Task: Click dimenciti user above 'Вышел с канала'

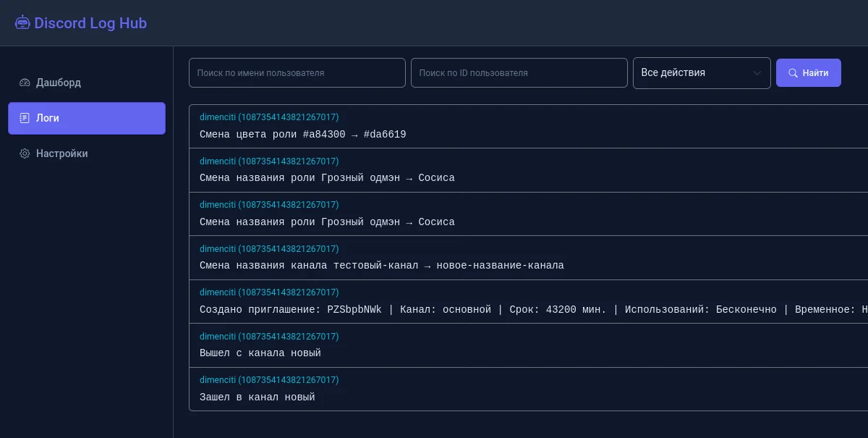Action: click(269, 337)
